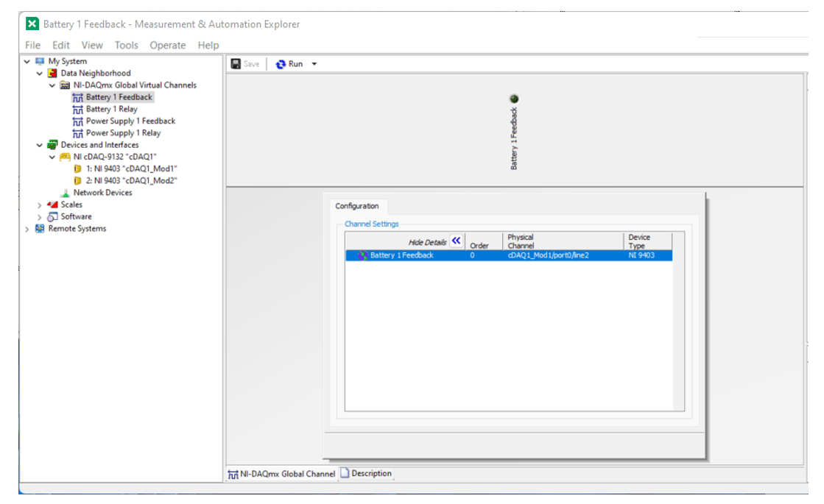Click the Hide Details label
824x504 pixels.
tap(427, 243)
